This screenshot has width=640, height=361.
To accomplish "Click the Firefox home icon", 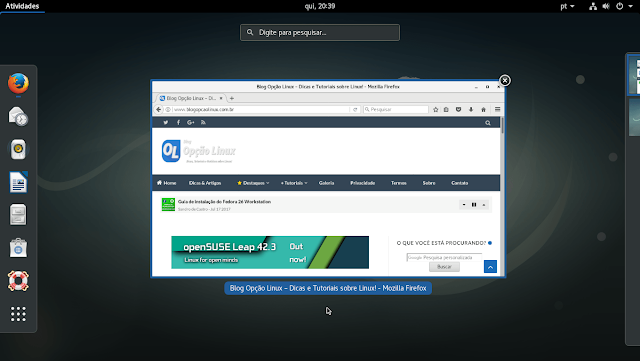I will click(x=483, y=109).
